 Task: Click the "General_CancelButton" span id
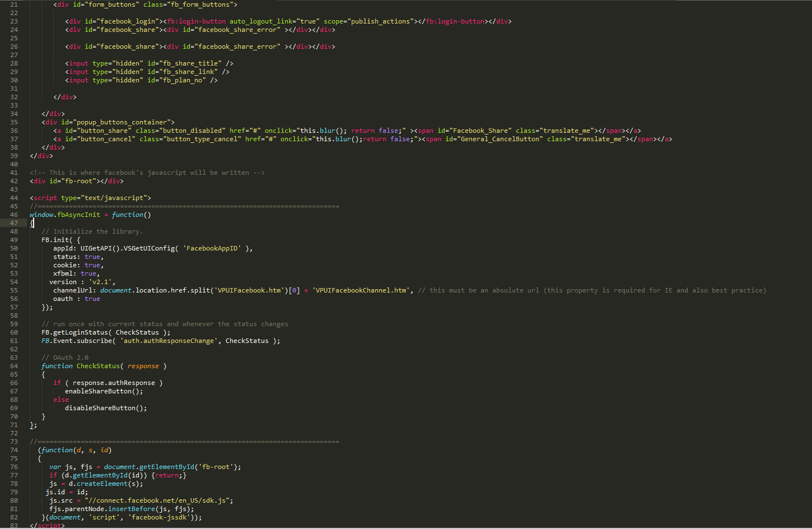[500, 139]
